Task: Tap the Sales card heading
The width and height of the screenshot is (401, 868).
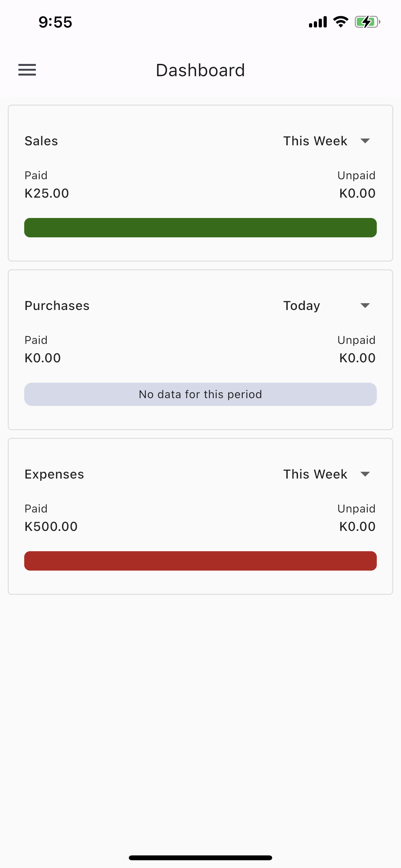Action: [x=41, y=141]
